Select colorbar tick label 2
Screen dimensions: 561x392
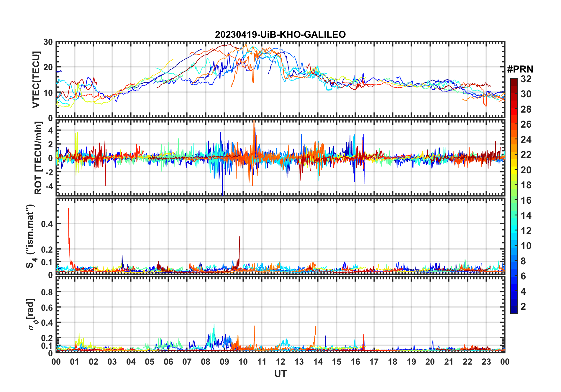523,307
